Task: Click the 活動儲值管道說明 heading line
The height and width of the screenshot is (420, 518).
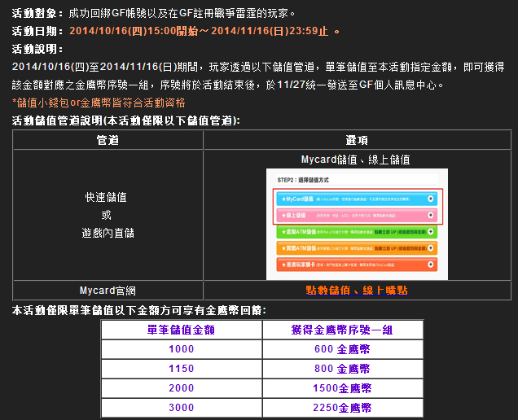Action: click(126, 120)
